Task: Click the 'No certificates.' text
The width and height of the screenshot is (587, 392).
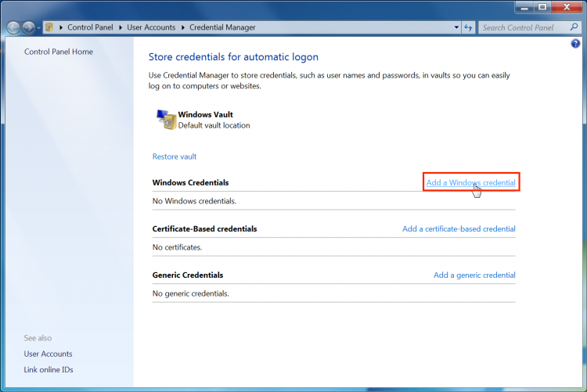Action: click(177, 247)
